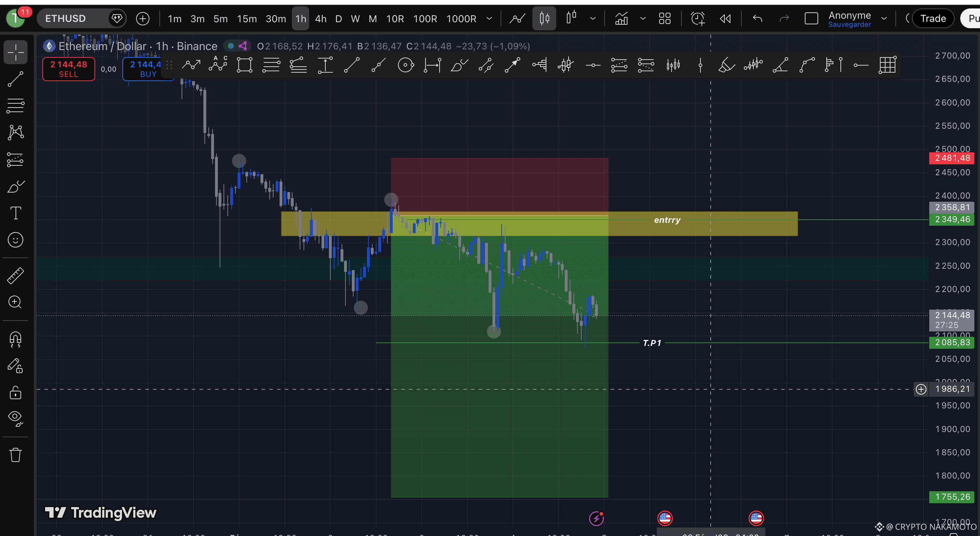Viewport: 980px width, 536px height.
Task: Select the Text tool in left sidebar
Action: click(16, 213)
